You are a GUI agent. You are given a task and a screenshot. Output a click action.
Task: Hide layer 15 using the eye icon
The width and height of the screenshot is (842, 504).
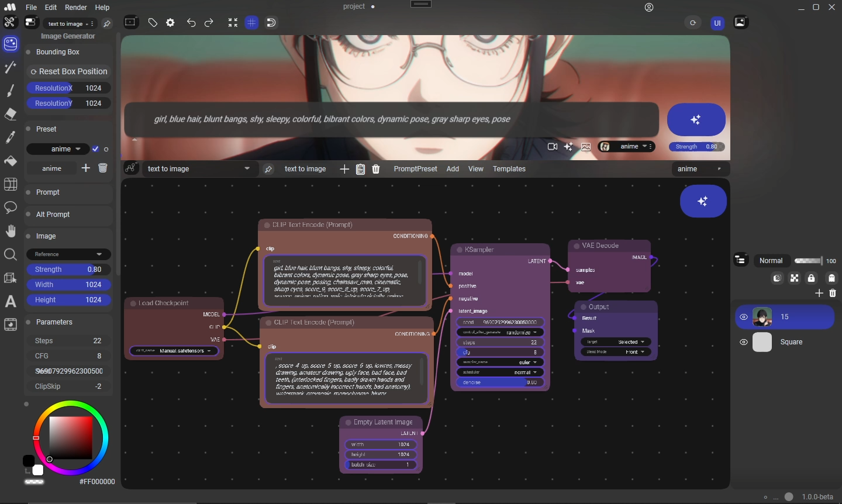744,317
